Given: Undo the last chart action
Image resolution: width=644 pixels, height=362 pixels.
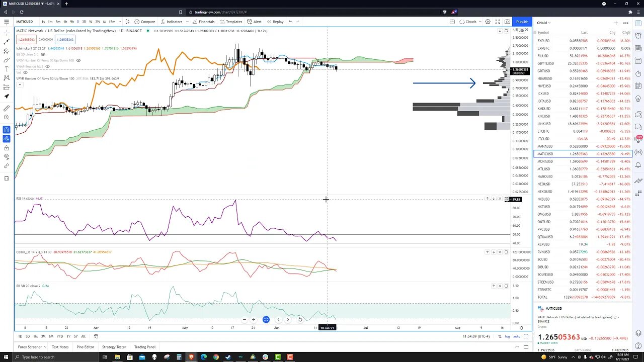Looking at the screenshot, I should tap(290, 22).
